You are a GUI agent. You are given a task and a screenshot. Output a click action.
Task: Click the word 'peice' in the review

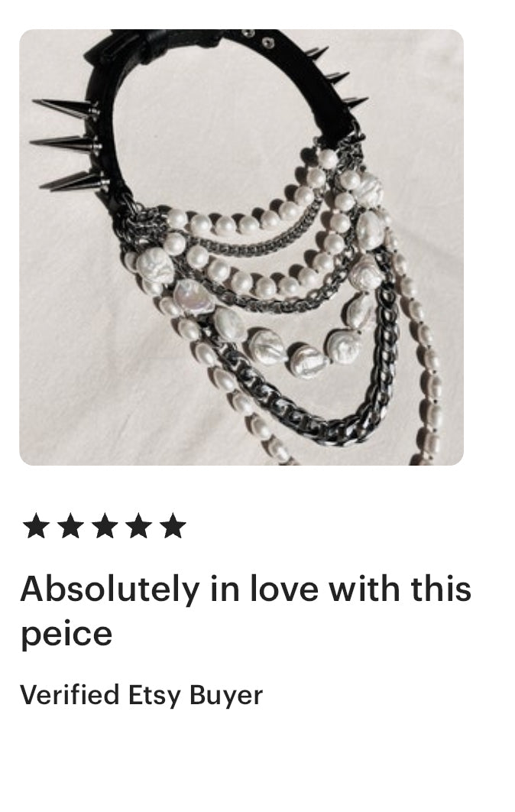pyautogui.click(x=66, y=635)
